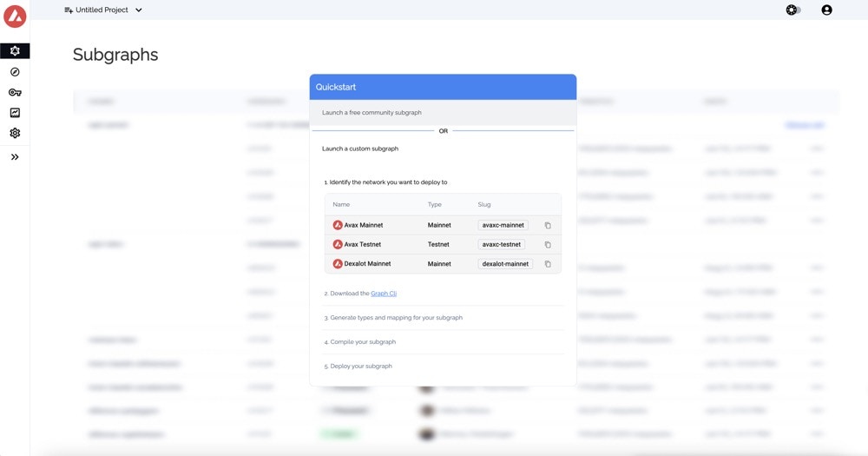Toggle the dark mode theme switch
The width and height of the screenshot is (868, 456).
pos(793,10)
